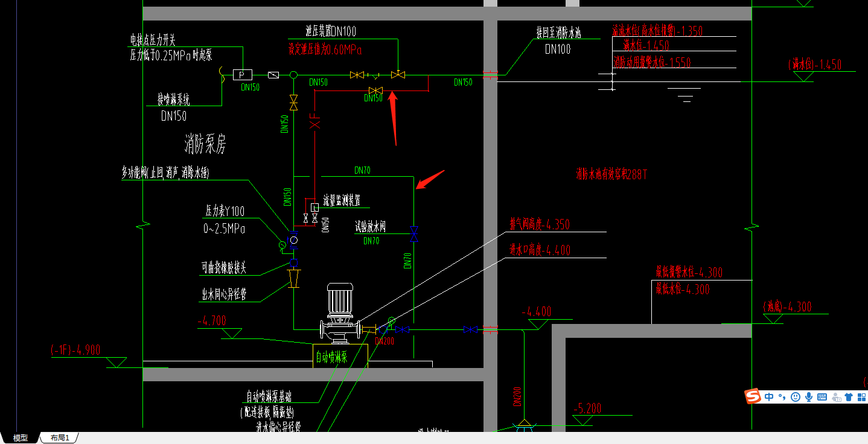
Task: Select the 自动喷淋泵基础 annotation
Action: 269,397
